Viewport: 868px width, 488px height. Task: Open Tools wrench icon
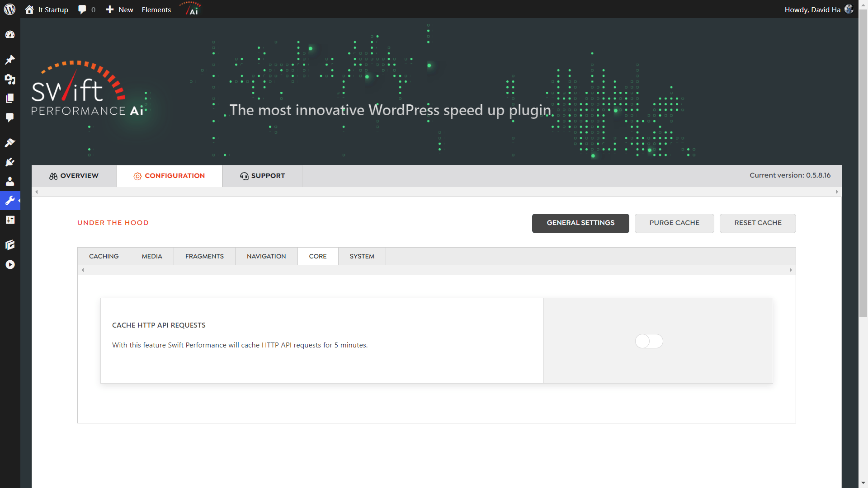10,201
